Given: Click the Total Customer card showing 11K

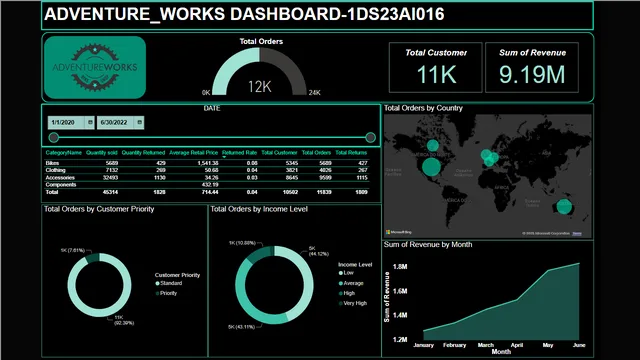Looking at the screenshot, I should (x=436, y=67).
